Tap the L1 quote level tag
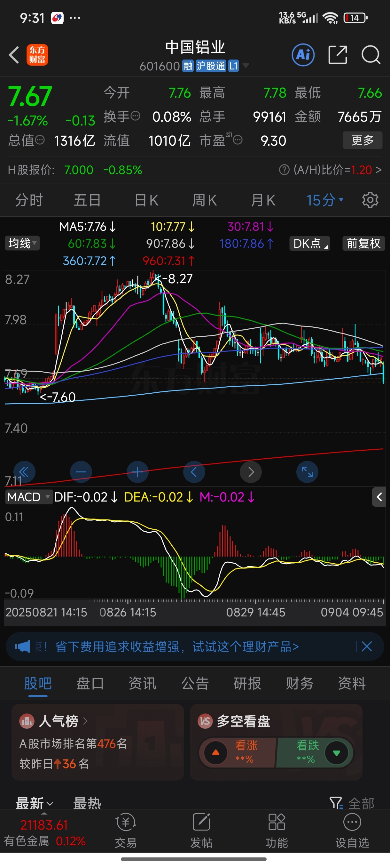This screenshot has height=868, width=390. 234,66
